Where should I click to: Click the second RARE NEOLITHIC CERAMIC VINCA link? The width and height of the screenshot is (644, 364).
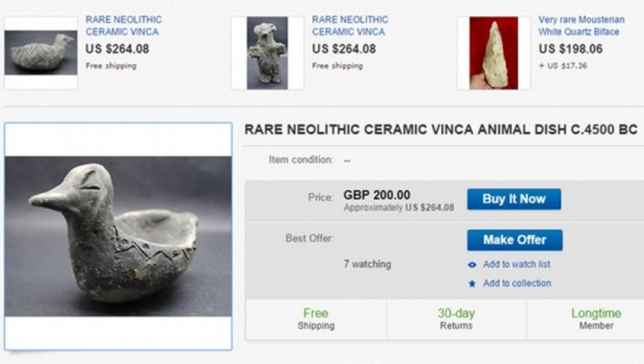pyautogui.click(x=350, y=26)
